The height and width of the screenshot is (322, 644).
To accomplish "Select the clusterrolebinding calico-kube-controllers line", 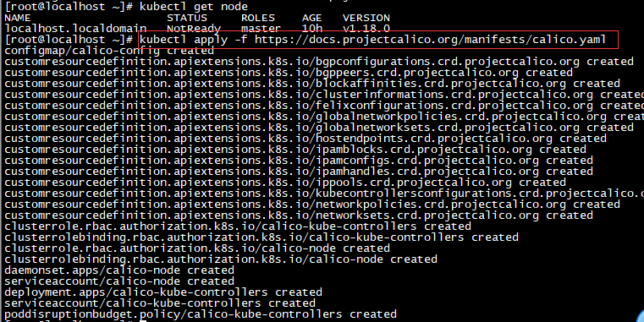I will pyautogui.click(x=261, y=237).
